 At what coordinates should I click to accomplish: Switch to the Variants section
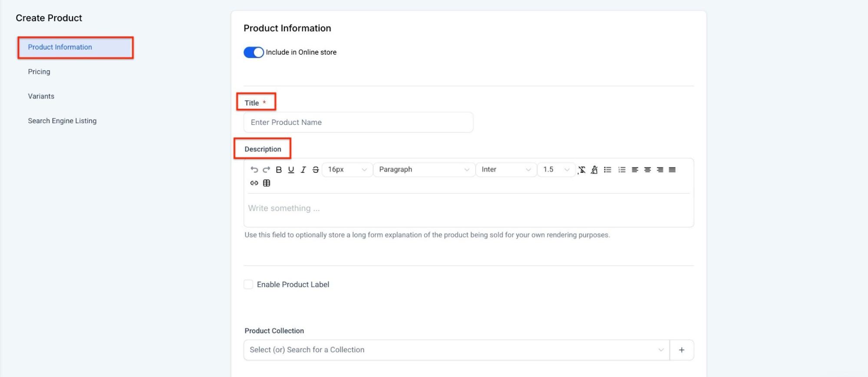[41, 96]
